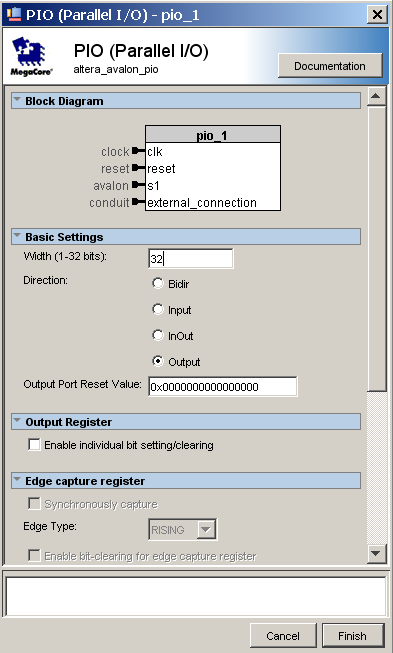Click the altera_avalon_pio subtitle text
393x653 pixels.
point(116,69)
